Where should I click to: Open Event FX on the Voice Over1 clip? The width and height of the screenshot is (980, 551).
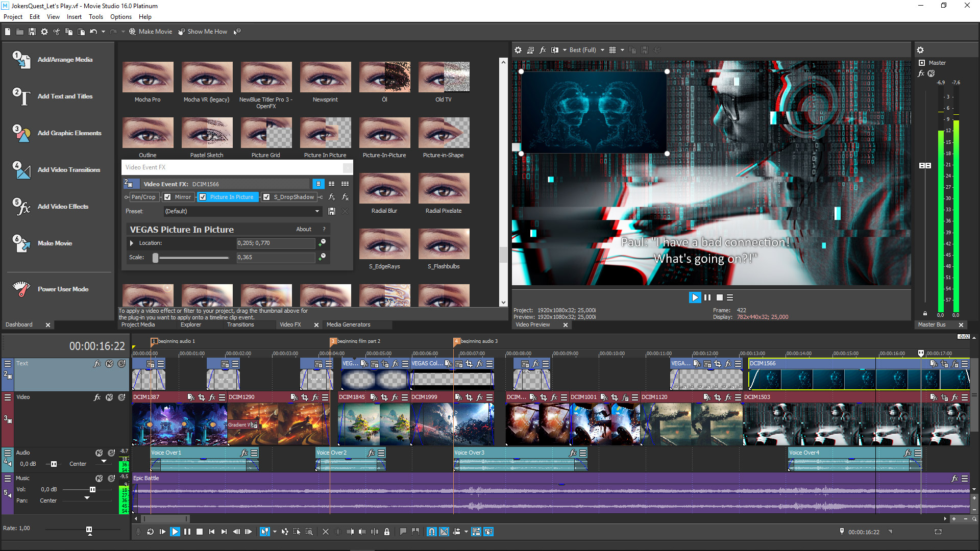point(244,453)
